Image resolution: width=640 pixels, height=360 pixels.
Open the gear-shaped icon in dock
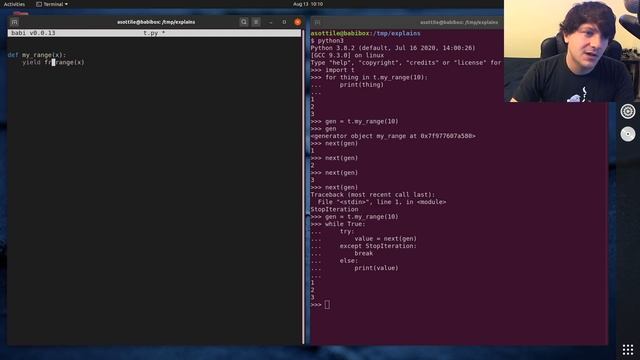tap(628, 111)
